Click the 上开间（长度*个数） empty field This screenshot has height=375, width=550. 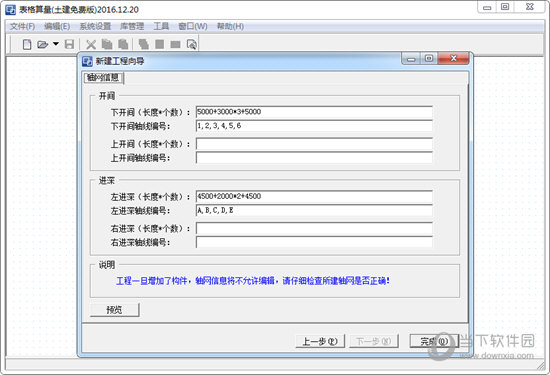pos(314,144)
